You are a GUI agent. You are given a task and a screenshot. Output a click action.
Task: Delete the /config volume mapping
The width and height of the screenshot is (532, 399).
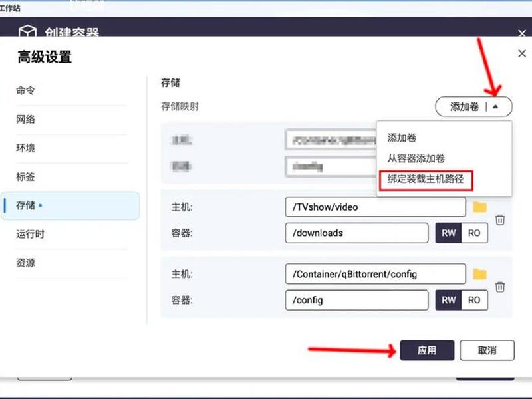(x=500, y=287)
